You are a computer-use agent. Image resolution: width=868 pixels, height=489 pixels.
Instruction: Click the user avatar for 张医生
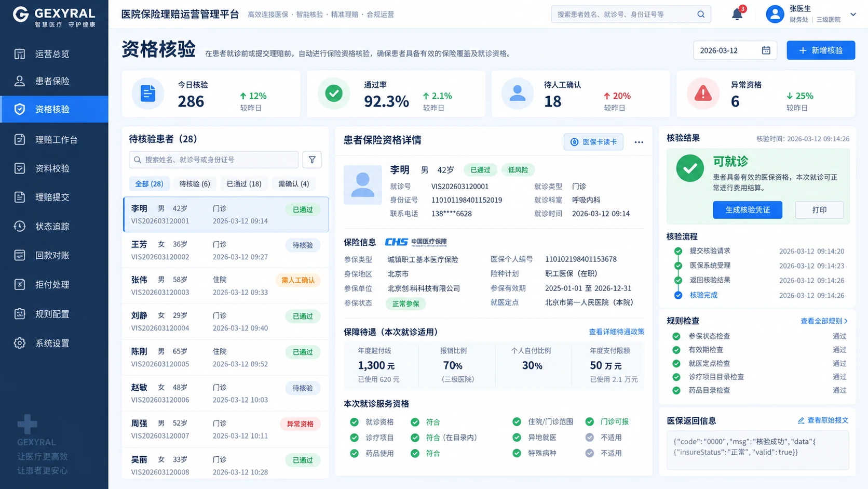coord(775,14)
